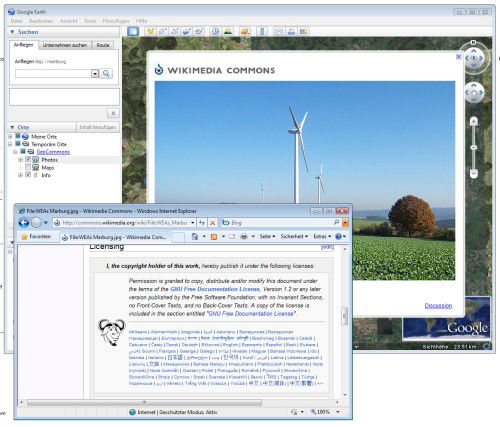Viewport: 500px width, 427px height.
Task: Collapse the Orte panel triangle
Action: [x=12, y=127]
